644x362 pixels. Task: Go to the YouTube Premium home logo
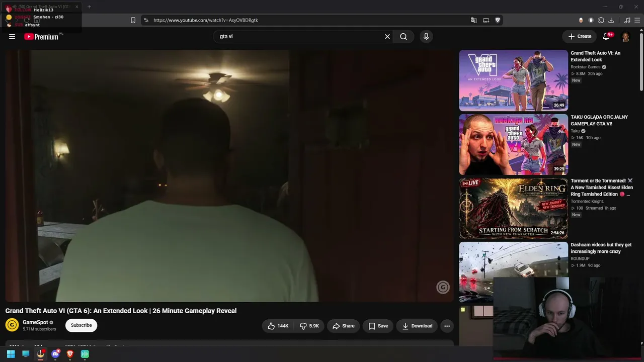[41, 37]
